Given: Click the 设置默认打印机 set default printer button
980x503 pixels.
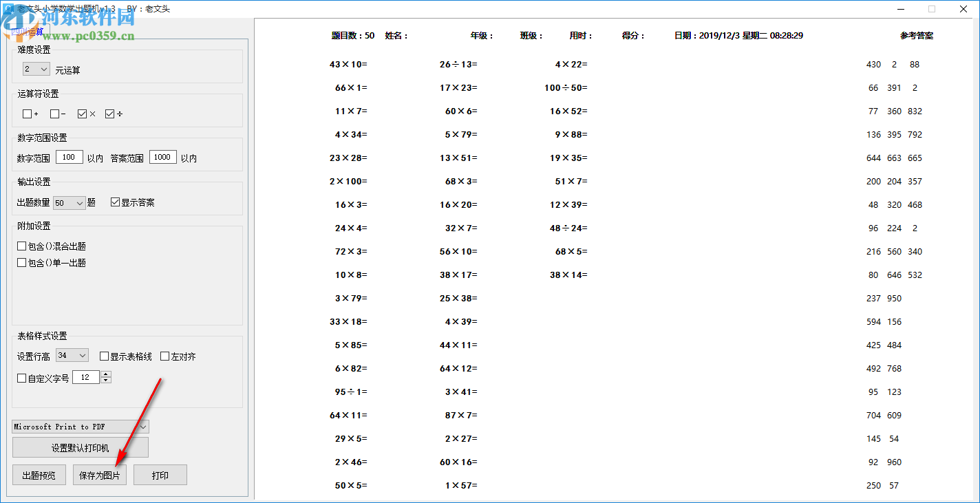Looking at the screenshot, I should pos(80,447).
